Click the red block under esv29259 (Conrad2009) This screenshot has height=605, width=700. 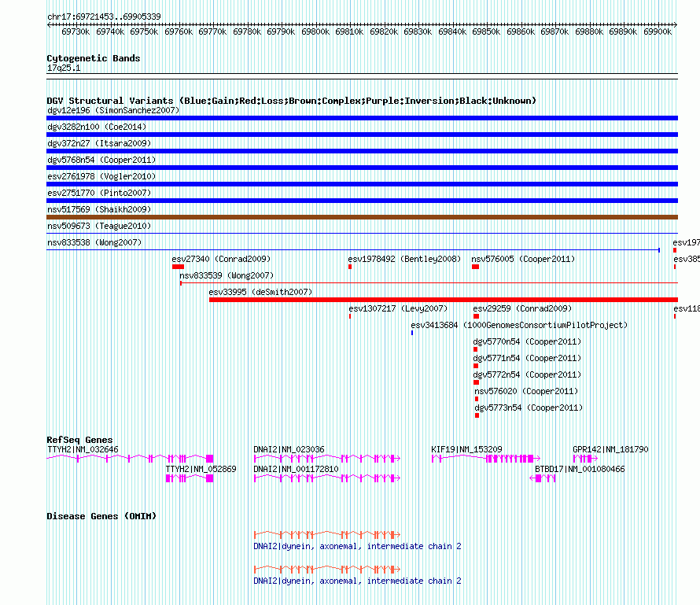(476, 316)
